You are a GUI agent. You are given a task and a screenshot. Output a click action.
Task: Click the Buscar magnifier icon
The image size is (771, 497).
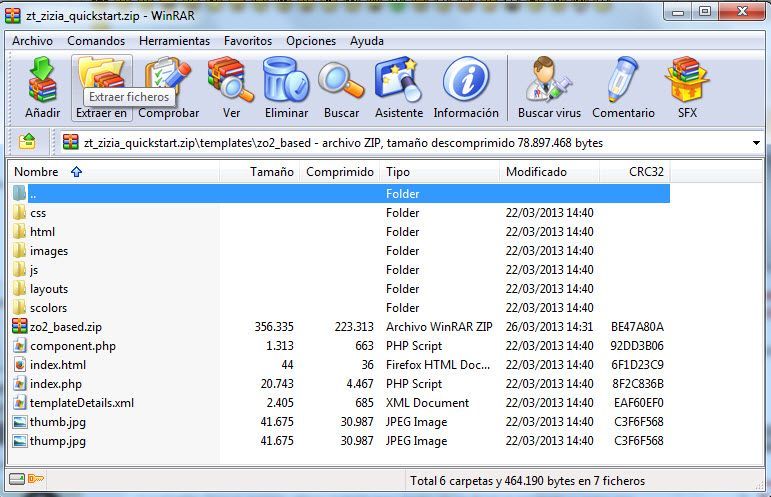pos(341,80)
